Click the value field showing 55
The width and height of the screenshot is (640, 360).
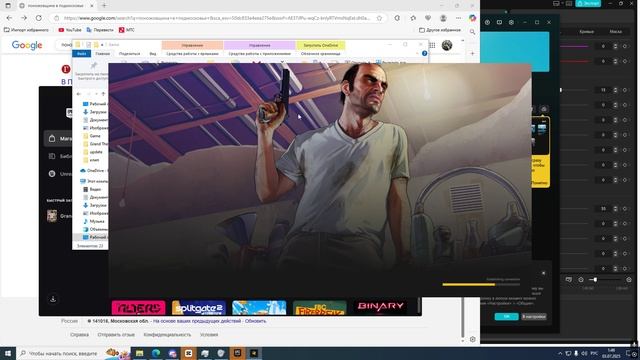[603, 209]
